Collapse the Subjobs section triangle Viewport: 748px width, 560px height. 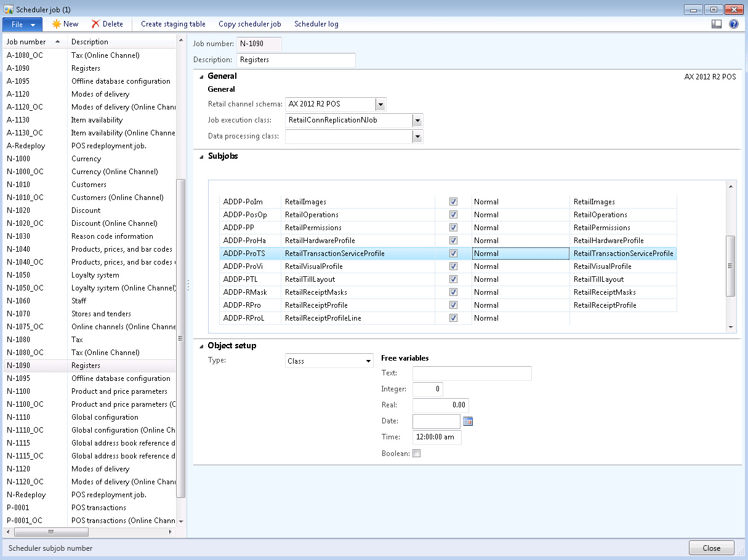coord(201,156)
